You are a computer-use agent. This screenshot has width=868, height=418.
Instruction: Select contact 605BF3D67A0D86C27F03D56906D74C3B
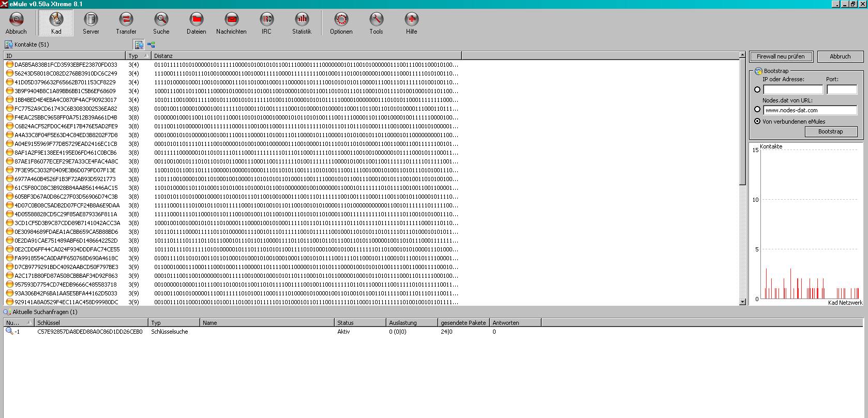[x=66, y=197]
